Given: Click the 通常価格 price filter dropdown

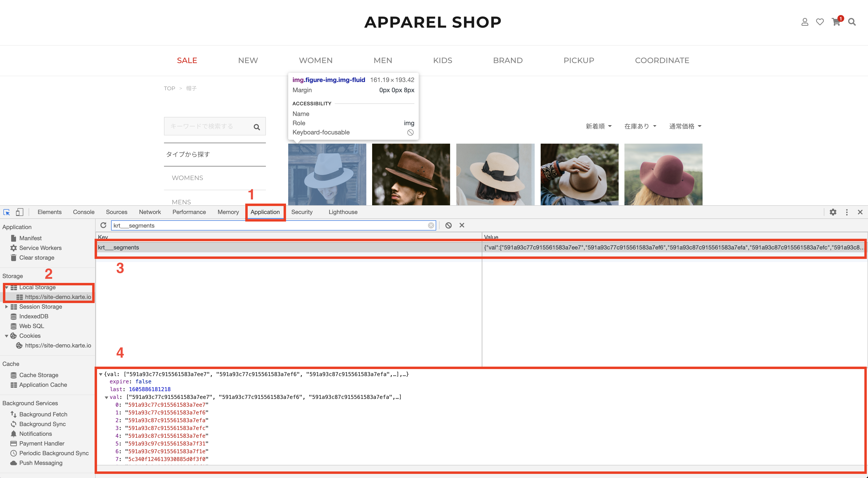Looking at the screenshot, I should click(x=684, y=126).
